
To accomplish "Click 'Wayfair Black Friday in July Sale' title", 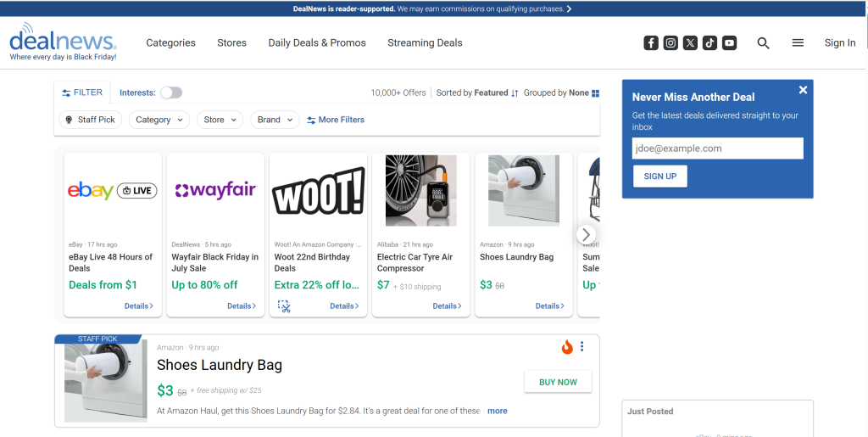I will pos(214,262).
